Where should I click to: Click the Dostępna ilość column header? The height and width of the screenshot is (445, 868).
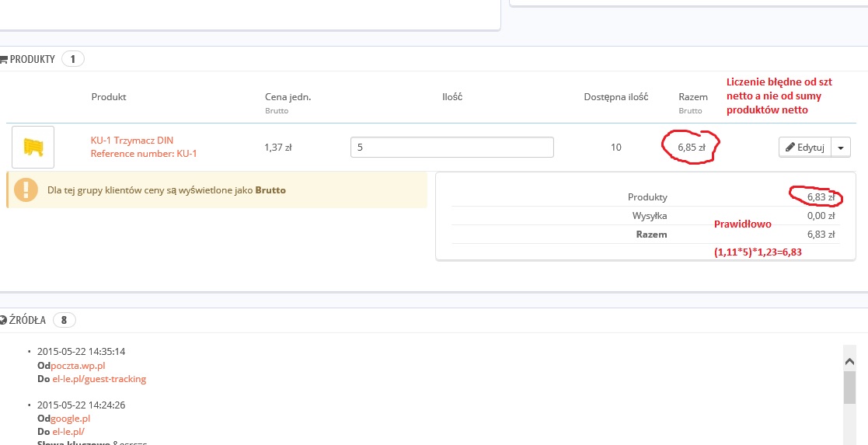click(615, 97)
